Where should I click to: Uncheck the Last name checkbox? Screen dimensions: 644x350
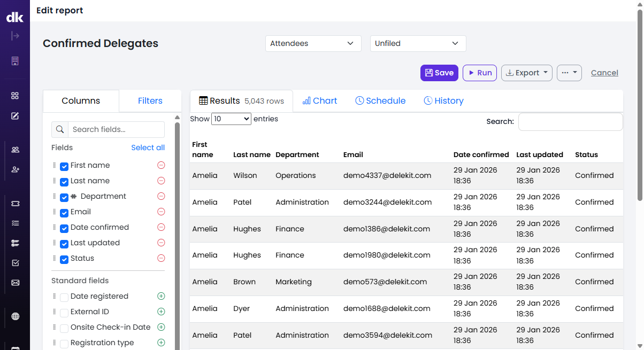tap(64, 182)
